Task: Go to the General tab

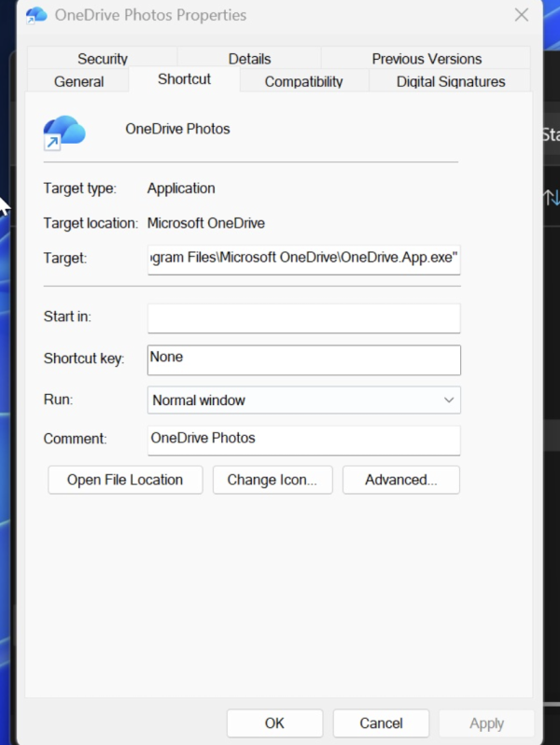Action: (x=78, y=81)
